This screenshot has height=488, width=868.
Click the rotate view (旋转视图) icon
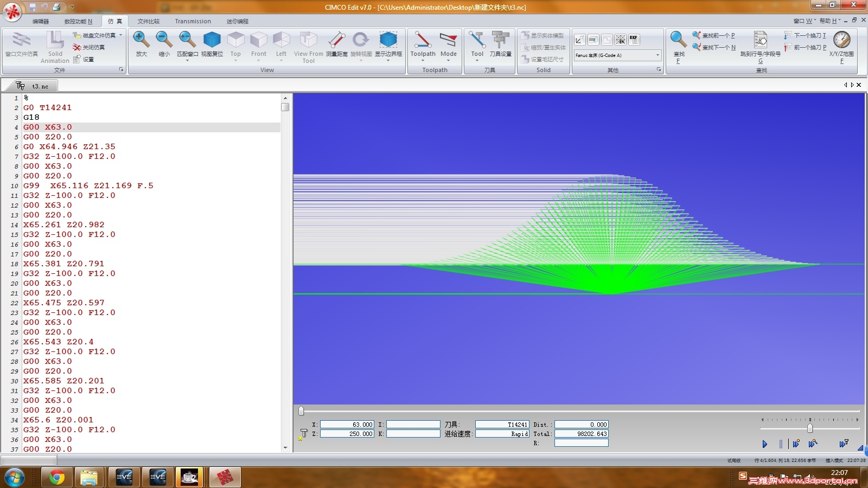[x=361, y=40]
